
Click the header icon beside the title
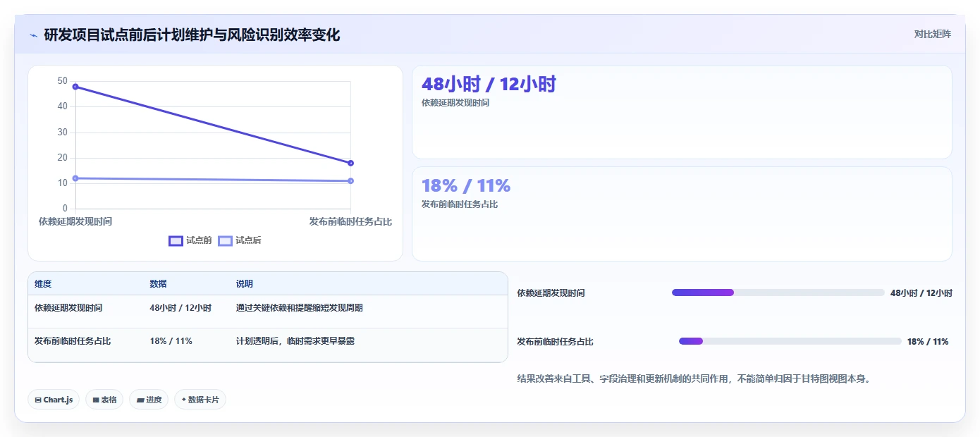(x=33, y=35)
